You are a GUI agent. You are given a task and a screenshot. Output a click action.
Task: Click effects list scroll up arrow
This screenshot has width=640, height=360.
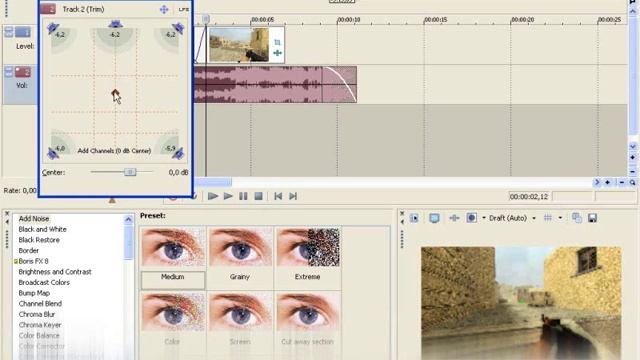tap(128, 220)
